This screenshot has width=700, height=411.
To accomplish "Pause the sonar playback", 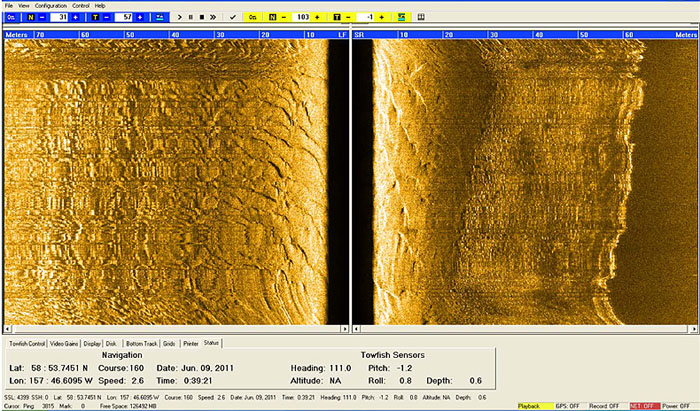I will click(x=191, y=17).
